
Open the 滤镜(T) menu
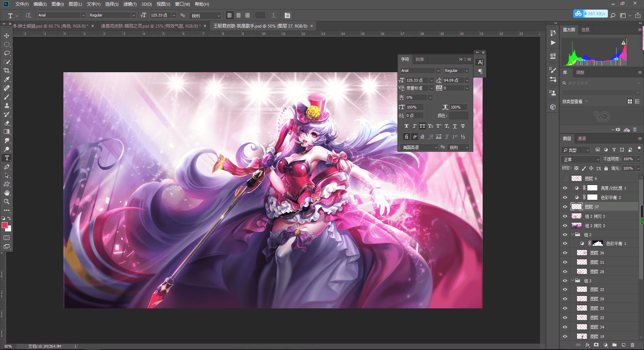point(130,4)
